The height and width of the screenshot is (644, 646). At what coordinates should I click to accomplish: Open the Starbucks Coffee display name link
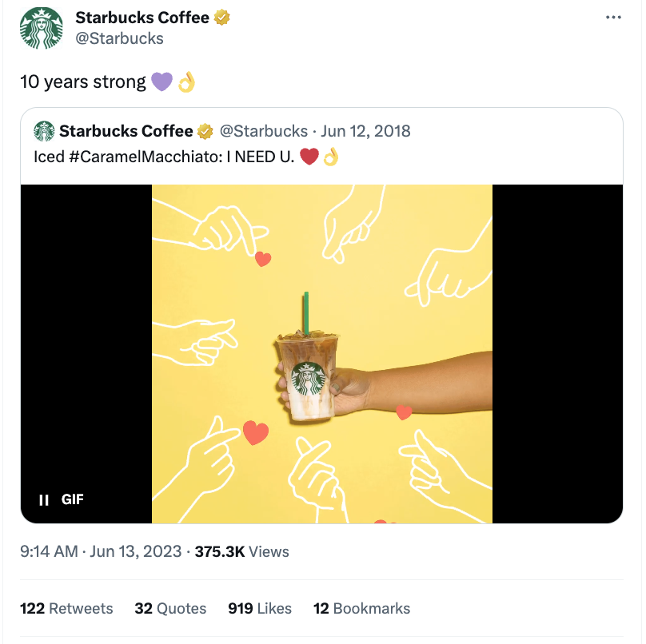point(142,18)
